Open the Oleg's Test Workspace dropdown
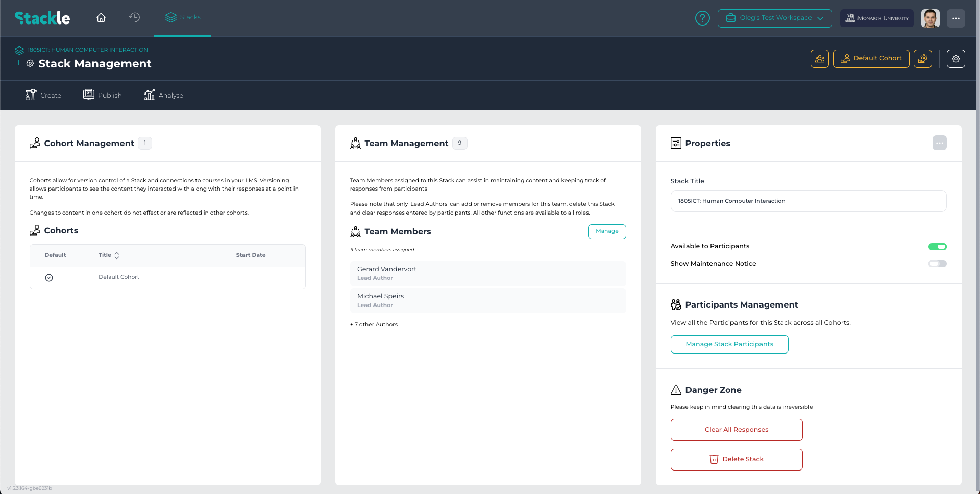 point(775,18)
